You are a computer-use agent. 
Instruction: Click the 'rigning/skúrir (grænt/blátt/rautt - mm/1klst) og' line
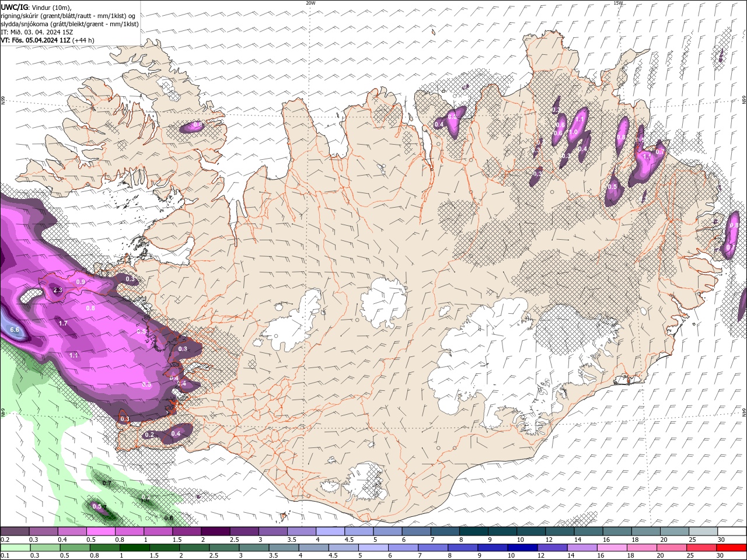pyautogui.click(x=69, y=16)
